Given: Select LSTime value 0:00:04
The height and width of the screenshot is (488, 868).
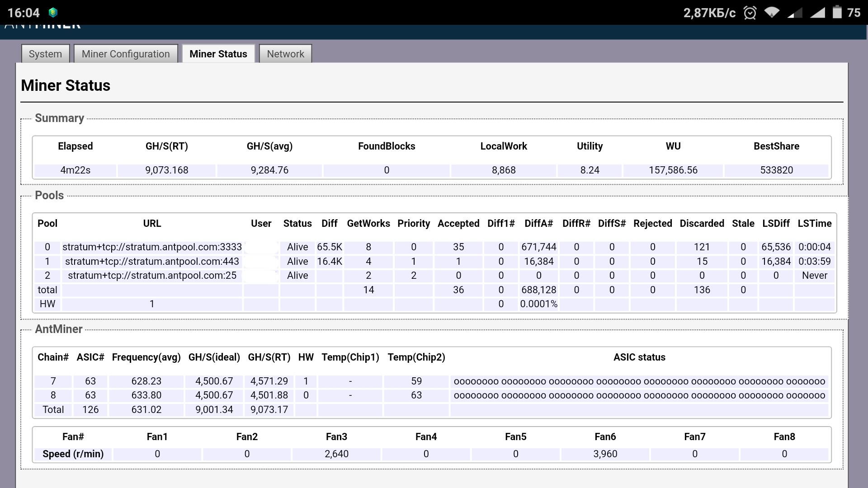Looking at the screenshot, I should tap(815, 247).
